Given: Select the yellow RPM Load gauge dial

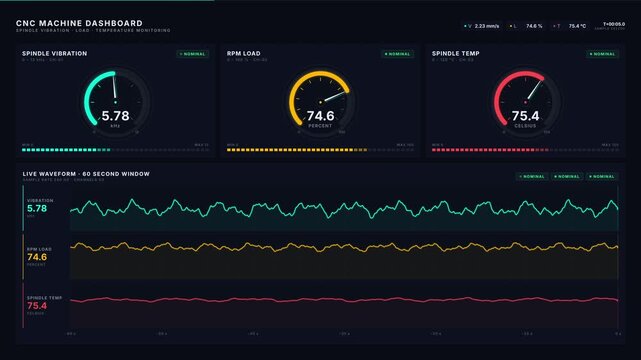Looking at the screenshot, I should click(x=320, y=101).
